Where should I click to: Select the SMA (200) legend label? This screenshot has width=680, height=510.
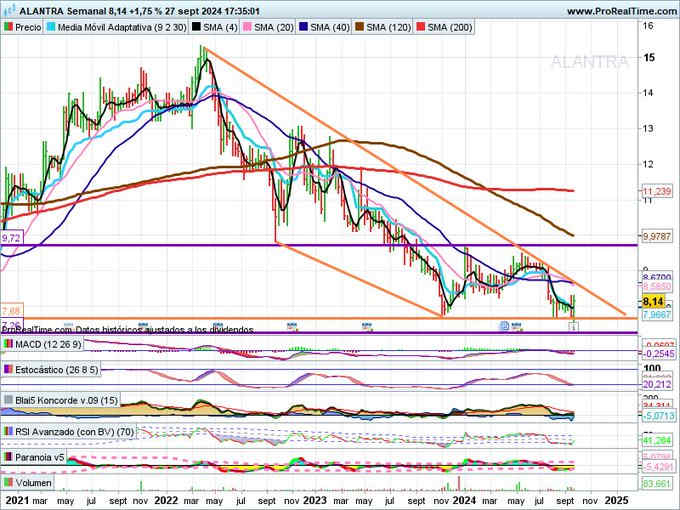[x=449, y=27]
